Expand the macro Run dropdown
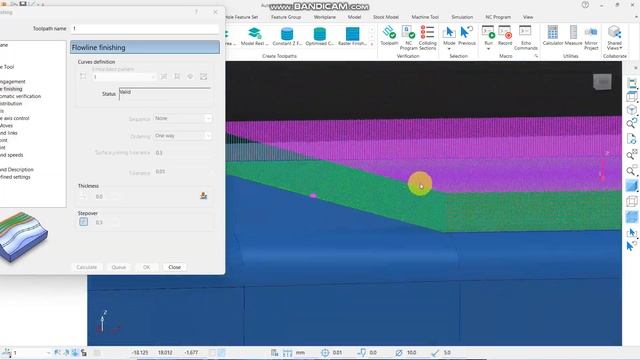The image size is (640, 360). click(x=488, y=49)
